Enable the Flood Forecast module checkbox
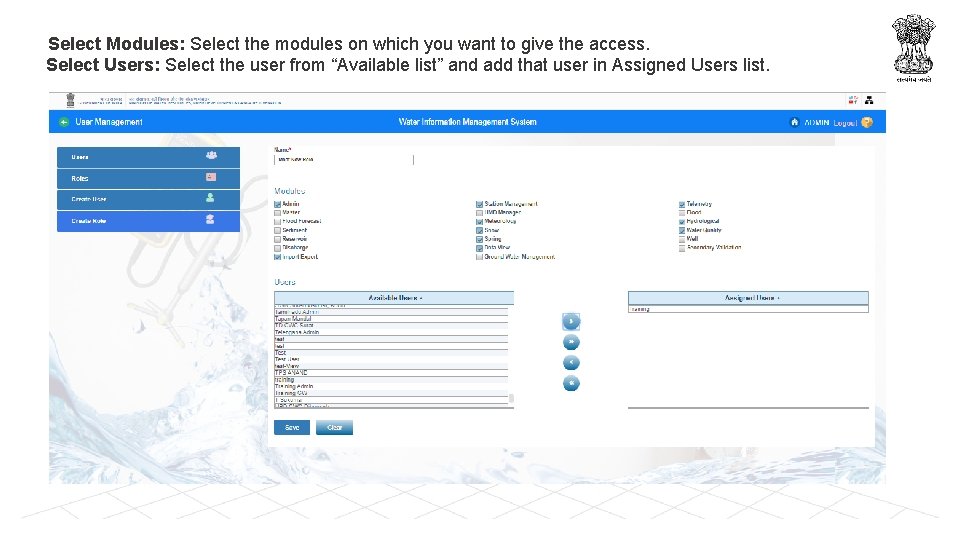The width and height of the screenshot is (960, 540). tap(277, 222)
